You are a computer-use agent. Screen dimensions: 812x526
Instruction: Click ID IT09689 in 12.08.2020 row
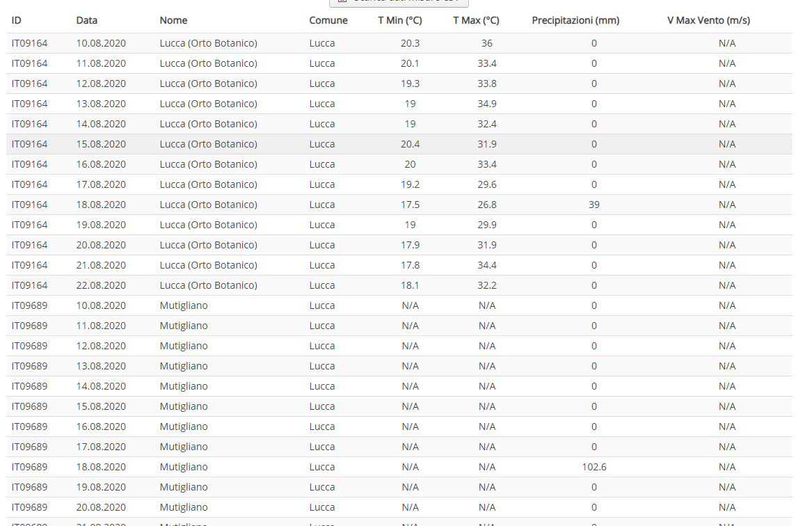[29, 346]
